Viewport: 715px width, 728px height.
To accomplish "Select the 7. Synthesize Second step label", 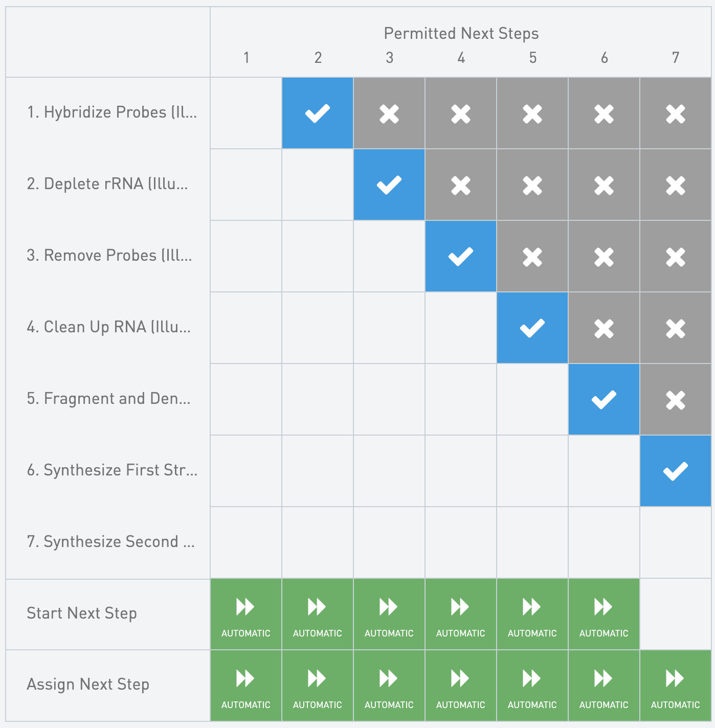I will click(110, 542).
